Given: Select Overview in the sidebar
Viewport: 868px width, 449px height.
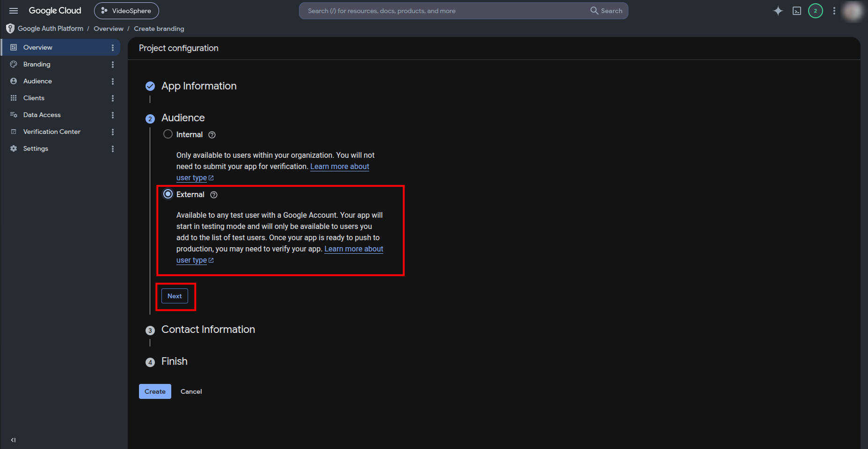Looking at the screenshot, I should click(61, 47).
